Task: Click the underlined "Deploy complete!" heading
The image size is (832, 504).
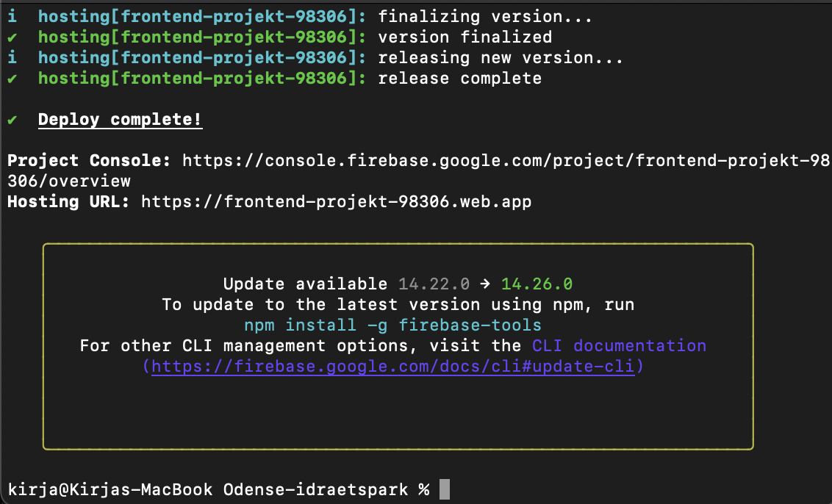Action: (x=120, y=120)
